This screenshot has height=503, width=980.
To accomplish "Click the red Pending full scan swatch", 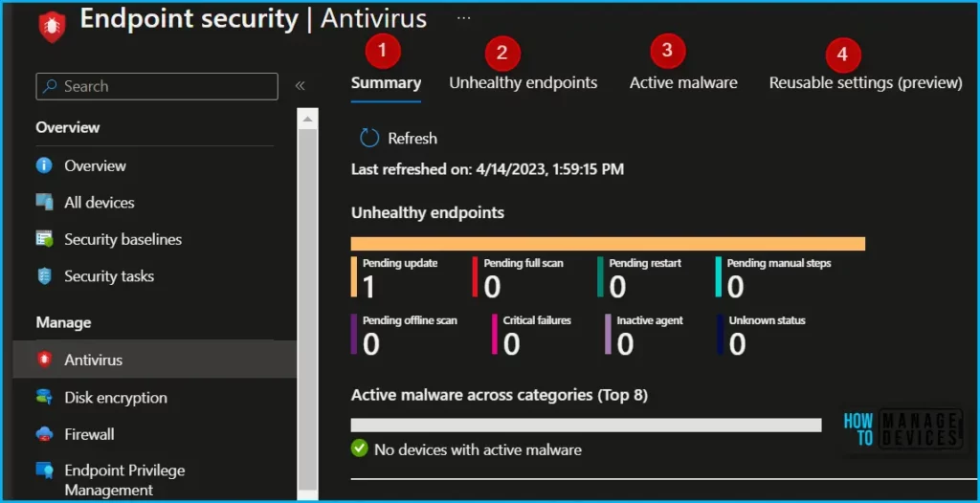I will [x=475, y=276].
